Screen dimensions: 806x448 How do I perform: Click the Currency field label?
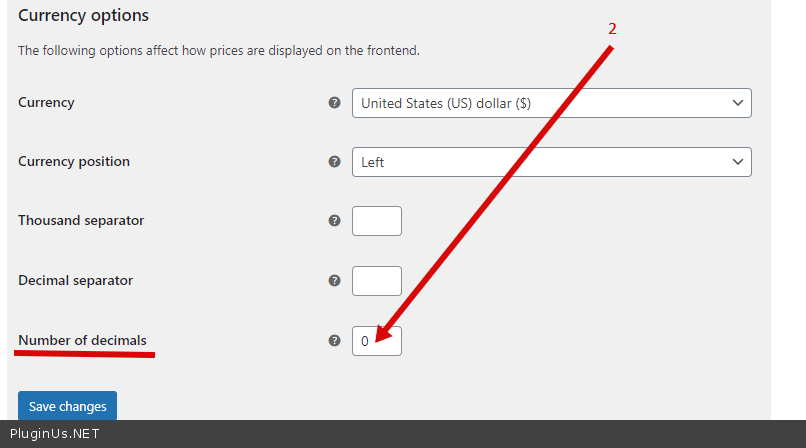pos(46,102)
